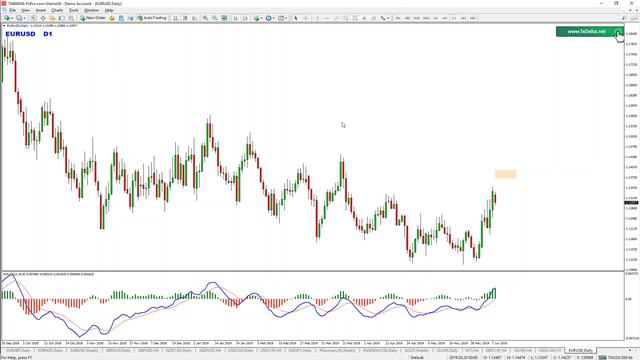Click the new chart icon
Viewport: 640px width, 360px height.
pyautogui.click(x=7, y=18)
